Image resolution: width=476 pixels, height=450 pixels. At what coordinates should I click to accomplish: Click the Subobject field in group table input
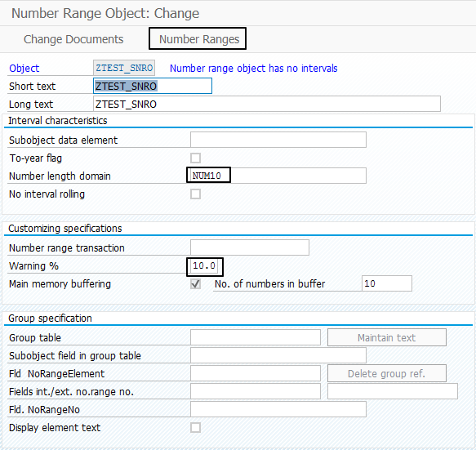pyautogui.click(x=278, y=355)
